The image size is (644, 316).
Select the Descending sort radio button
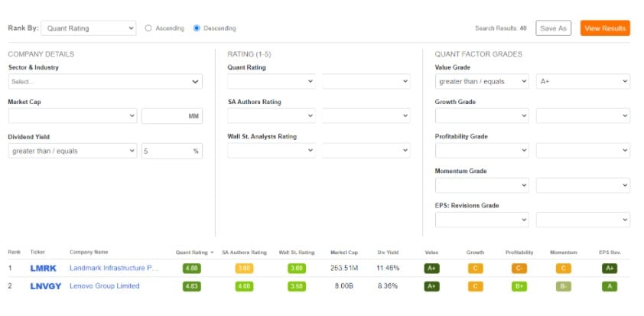pyautogui.click(x=197, y=28)
